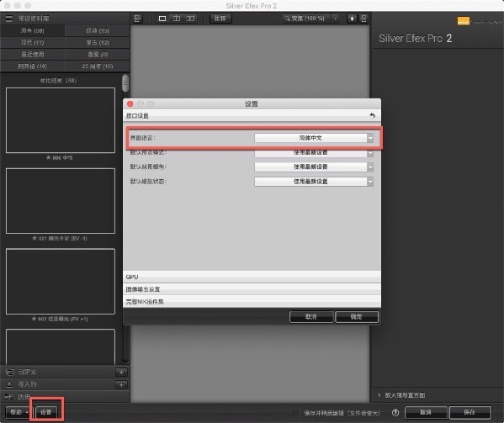Select single image view icon

(x=162, y=19)
